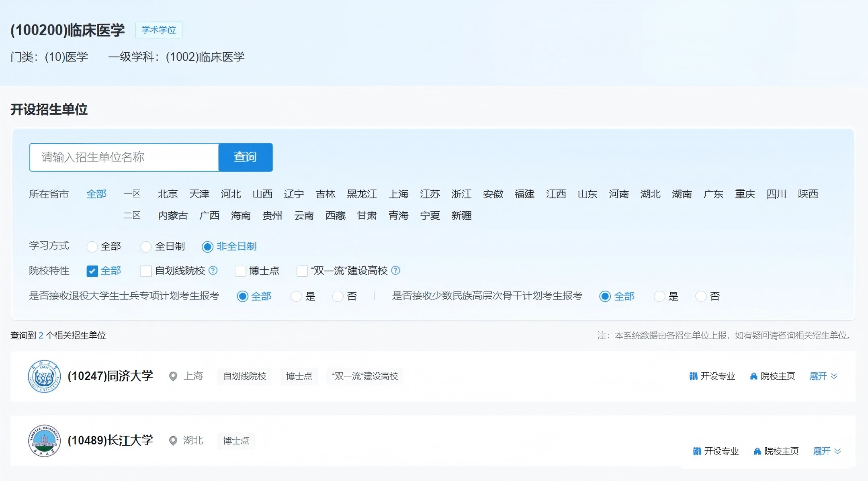The width and height of the screenshot is (868, 481).
Task: Filter province by 新疆
Action: pos(461,216)
